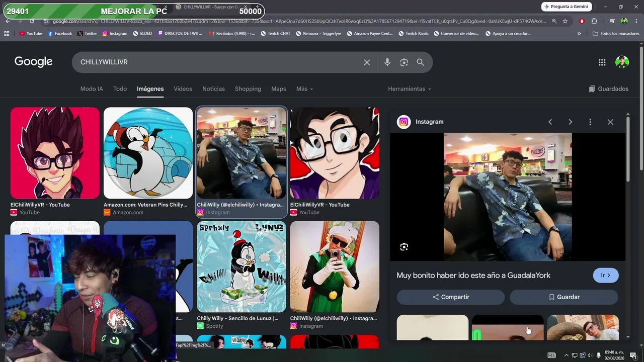The height and width of the screenshot is (362, 644).
Task: Open the Twitch CHAT bookmark
Action: click(276, 34)
